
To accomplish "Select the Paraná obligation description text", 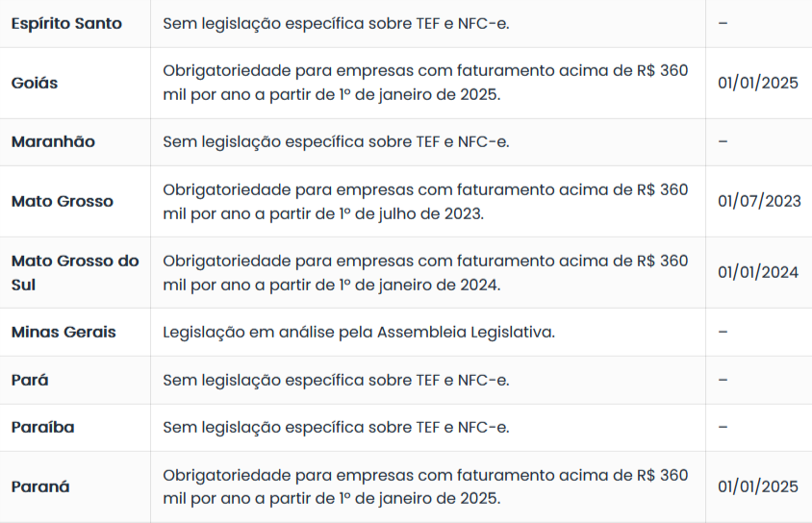I will 425,486.
